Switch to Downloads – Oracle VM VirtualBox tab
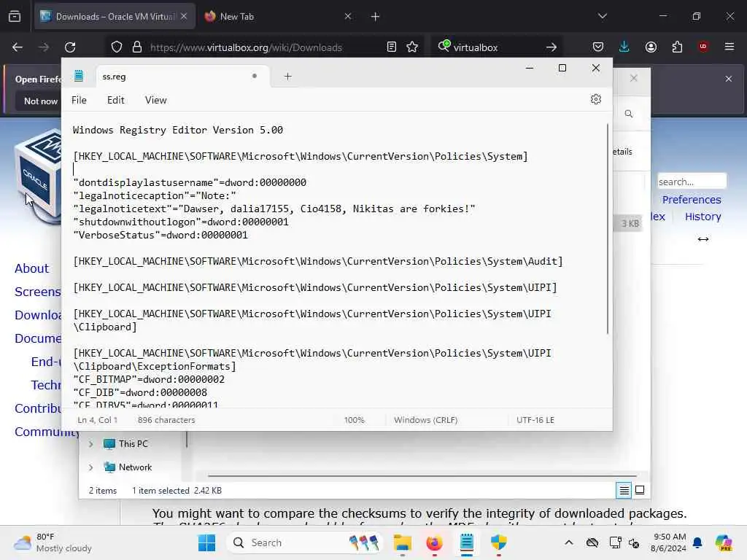This screenshot has height=560, width=747. [x=115, y=17]
